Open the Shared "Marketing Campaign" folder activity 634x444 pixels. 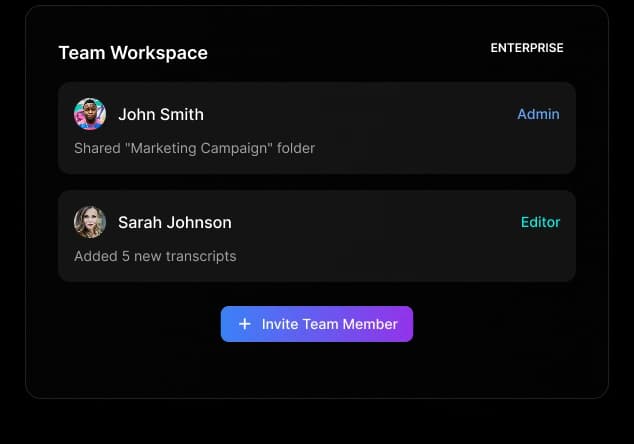pyautogui.click(x=194, y=148)
